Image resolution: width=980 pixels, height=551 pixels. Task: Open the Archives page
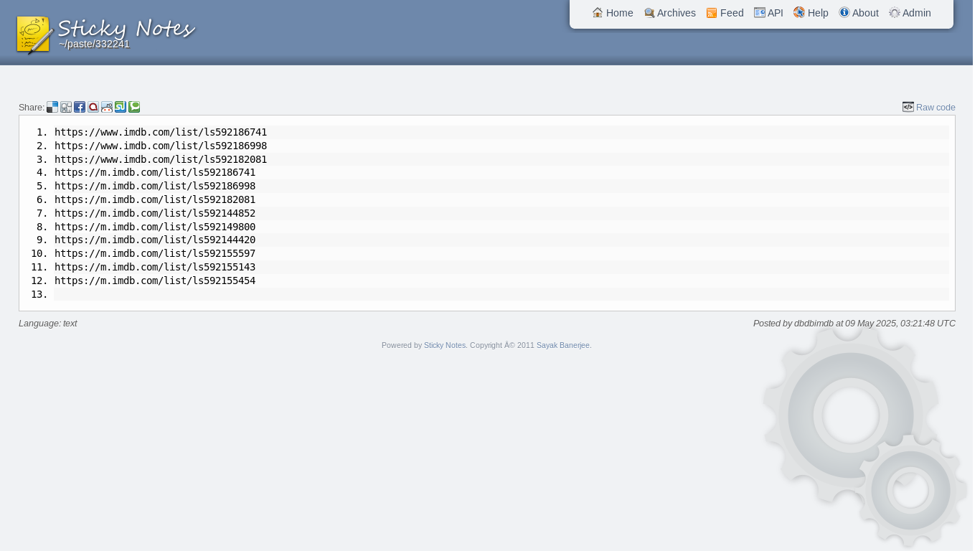tap(670, 13)
